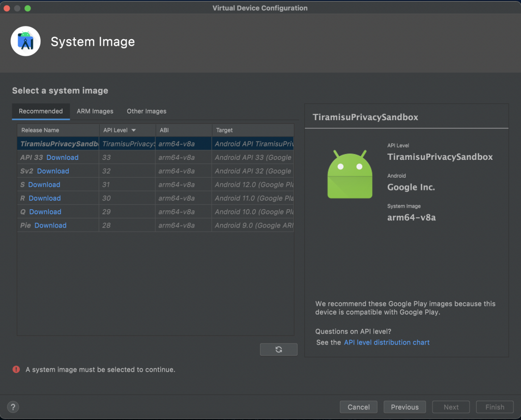Viewport: 521px width, 420px height.
Task: Switch to the Other Images tab
Action: pos(147,111)
